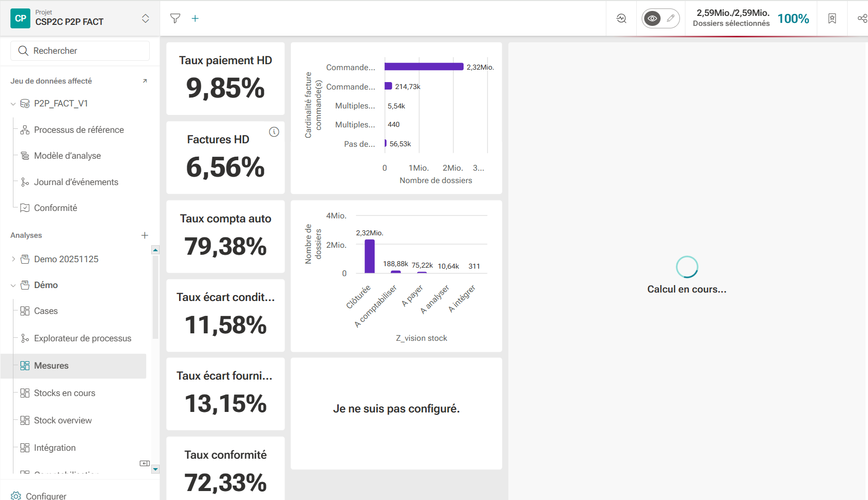Viewport: 868px width, 500px height.
Task: Collapse the P2P_FACT_V1 dataset tree
Action: 13,104
